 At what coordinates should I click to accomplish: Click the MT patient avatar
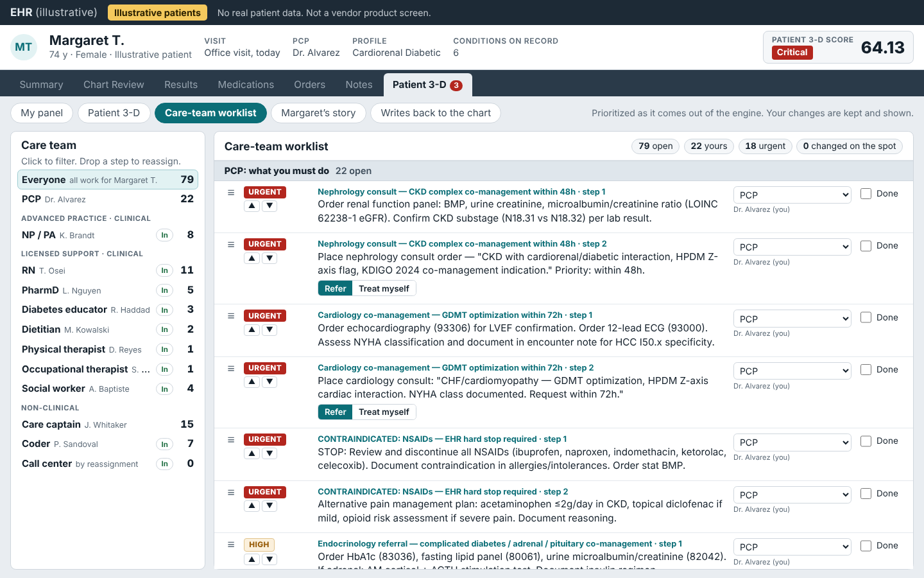(x=24, y=47)
